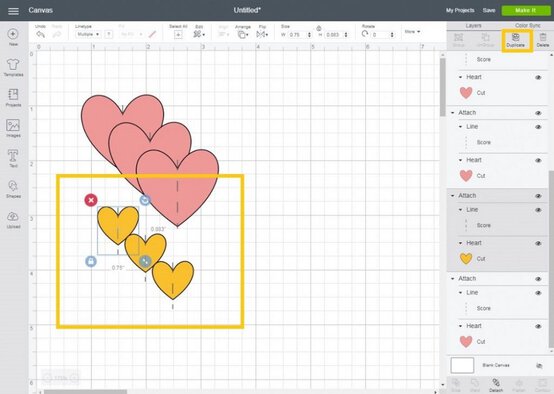
Task: Toggle Blank Canvas visibility eye
Action: tap(539, 366)
